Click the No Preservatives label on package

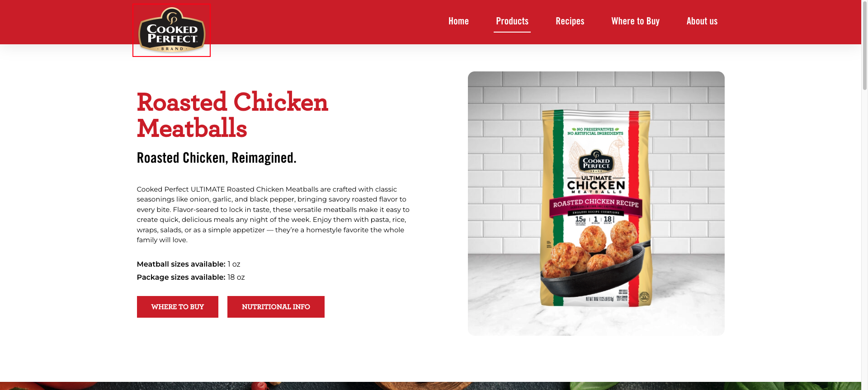click(x=595, y=132)
